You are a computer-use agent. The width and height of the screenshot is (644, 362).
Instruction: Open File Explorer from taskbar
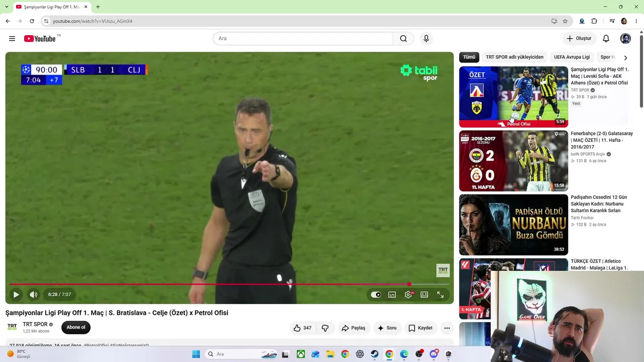click(330, 354)
